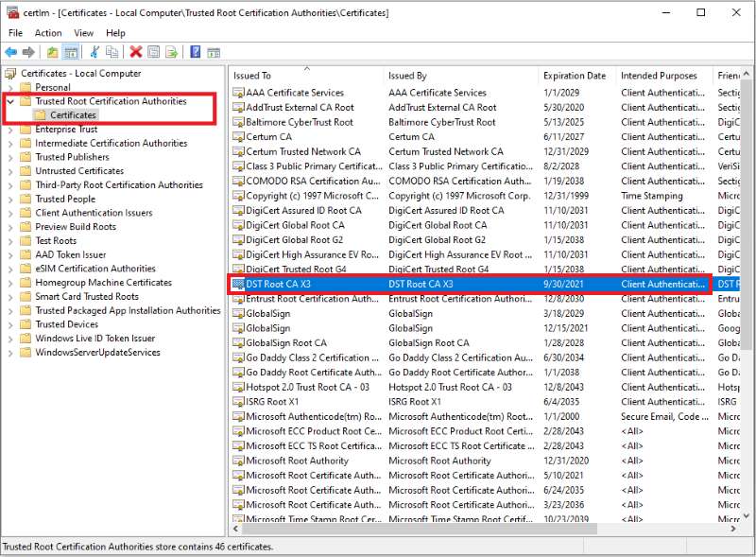Click the Certificates - Local Computer root icon
Viewport: 756px width, 557px height.
tap(10, 74)
